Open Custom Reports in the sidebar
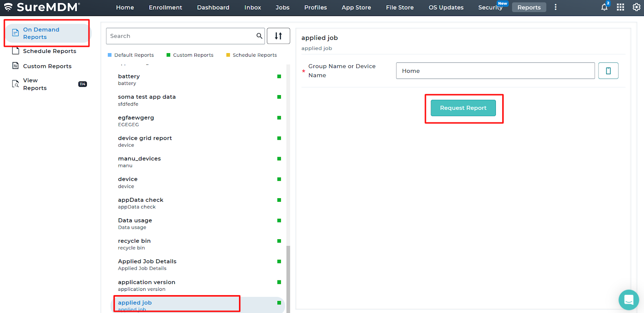644x313 pixels. 47,66
